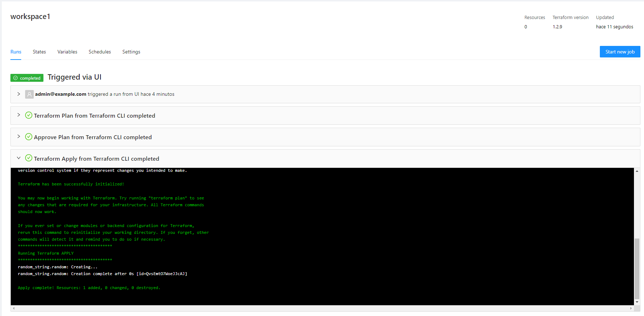Click the green check icon on Approve Plan
The height and width of the screenshot is (316, 644).
click(x=29, y=137)
